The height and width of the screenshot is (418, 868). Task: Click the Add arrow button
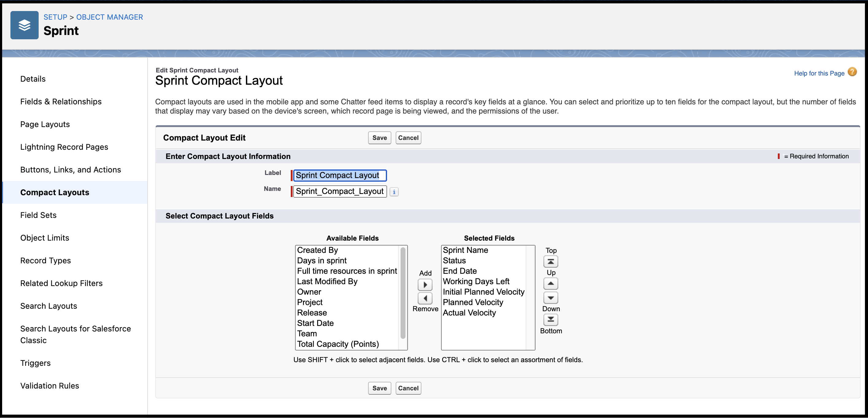coord(425,285)
